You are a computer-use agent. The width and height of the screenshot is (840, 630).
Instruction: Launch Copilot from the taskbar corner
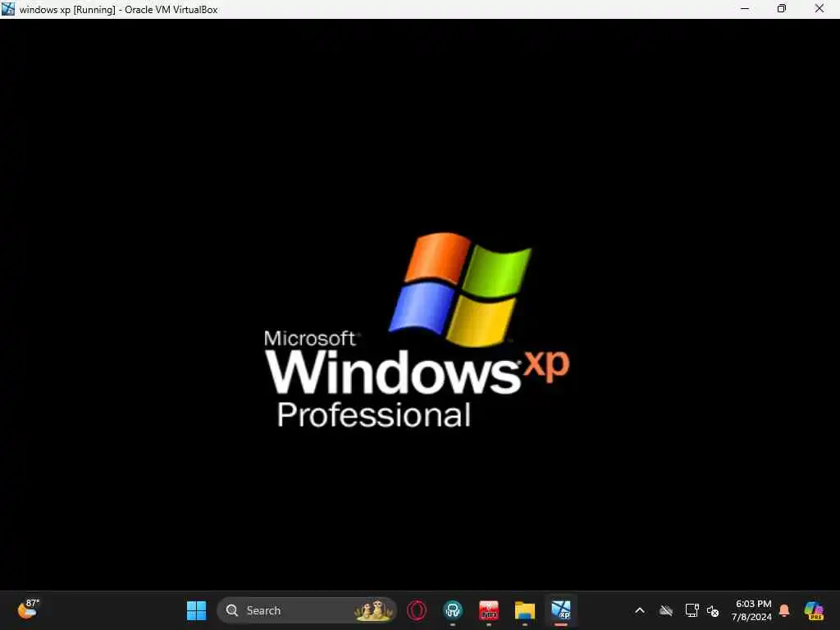[x=814, y=610]
